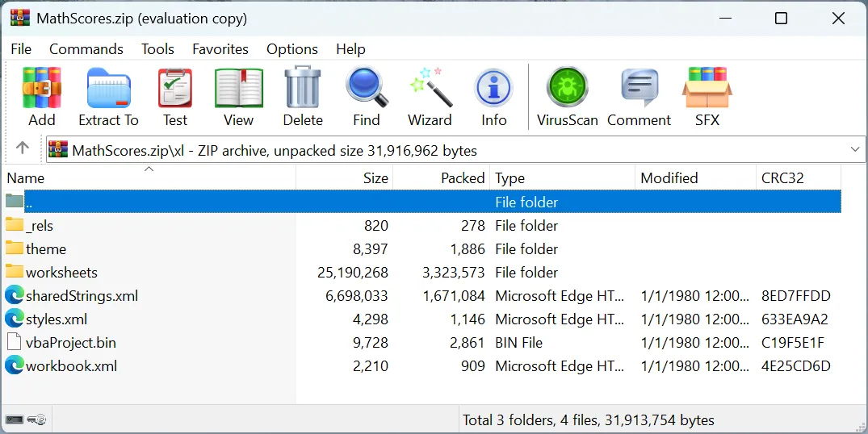Click the key password icon in status bar
Screen dimensions: 868x434
pos(36,419)
